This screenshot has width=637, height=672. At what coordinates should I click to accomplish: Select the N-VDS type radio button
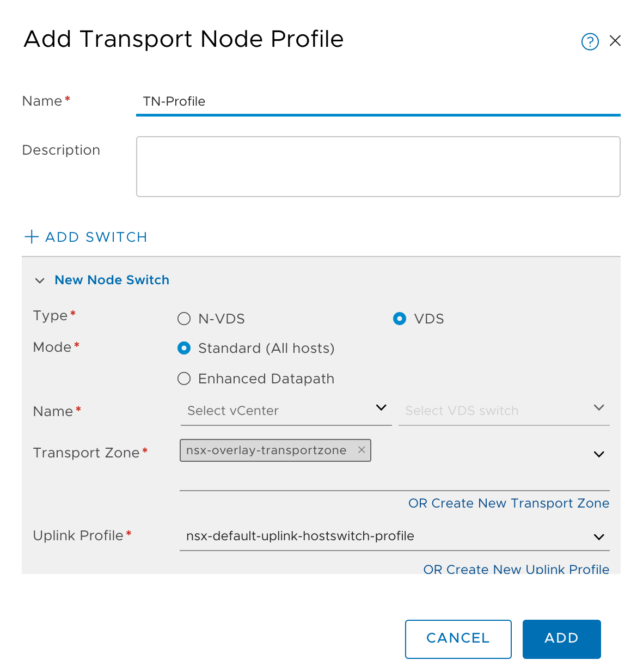pyautogui.click(x=184, y=319)
